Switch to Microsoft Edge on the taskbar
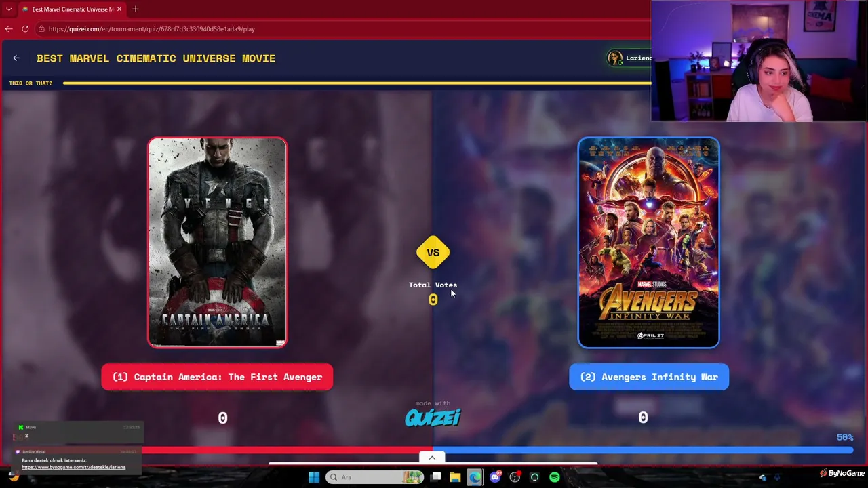 [475, 477]
